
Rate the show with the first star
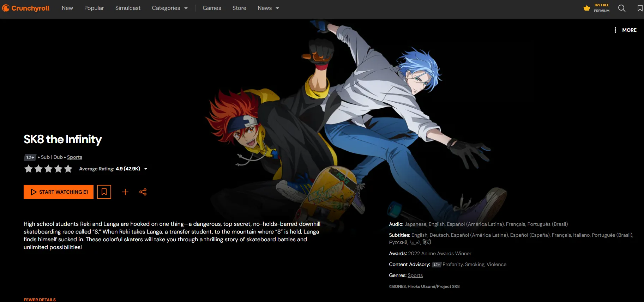pyautogui.click(x=29, y=169)
